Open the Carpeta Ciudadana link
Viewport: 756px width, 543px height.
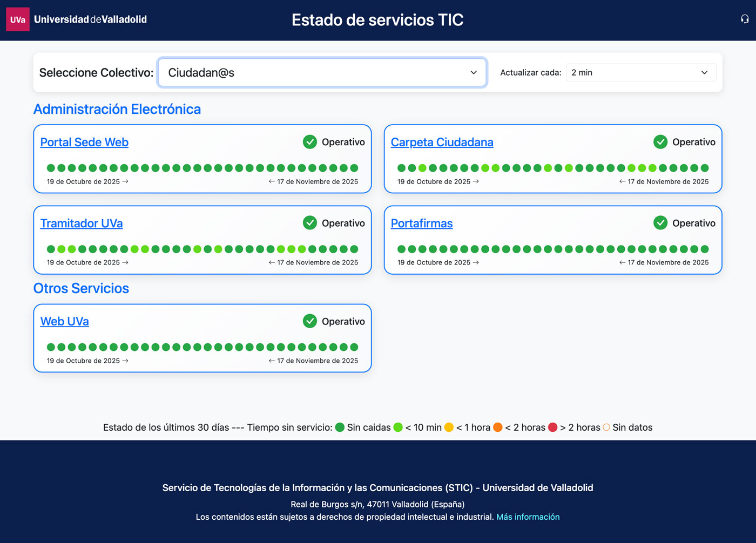pos(442,142)
